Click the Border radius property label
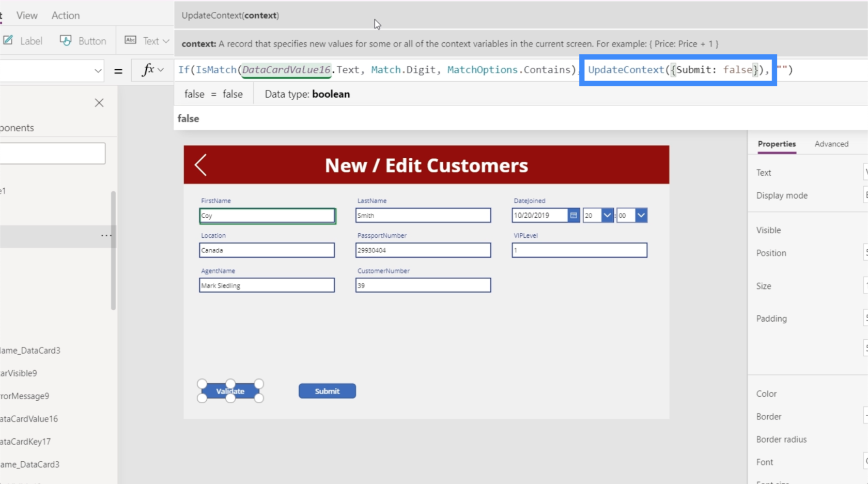 781,440
